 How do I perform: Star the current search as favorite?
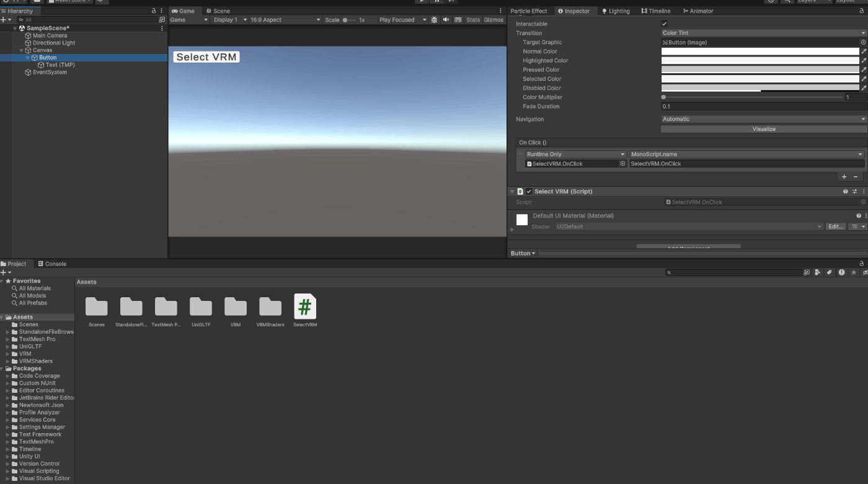(x=854, y=272)
